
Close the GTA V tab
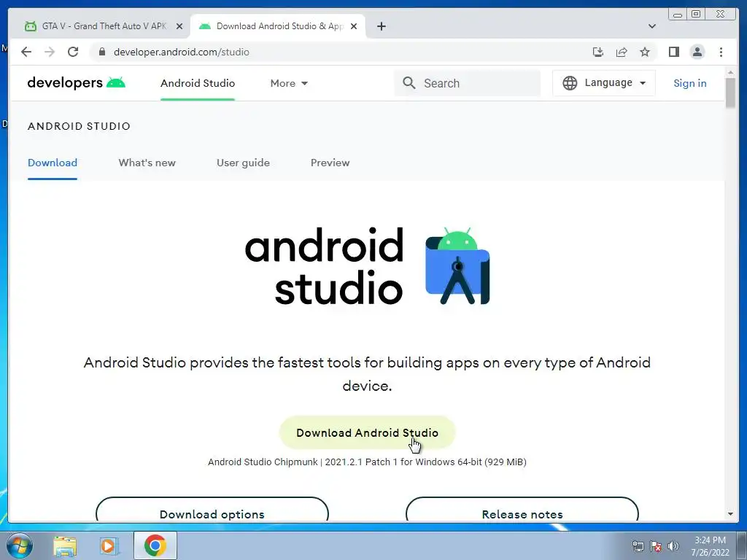179,26
